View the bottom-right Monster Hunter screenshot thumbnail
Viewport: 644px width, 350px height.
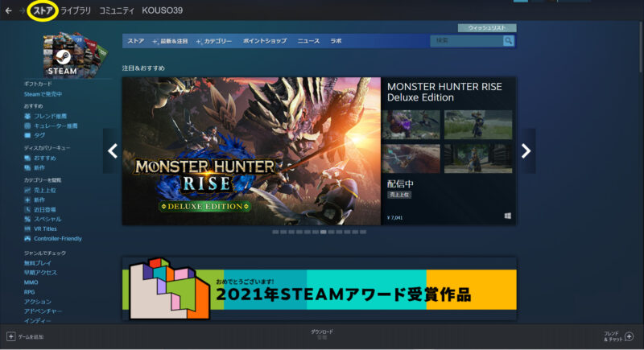pyautogui.click(x=478, y=159)
